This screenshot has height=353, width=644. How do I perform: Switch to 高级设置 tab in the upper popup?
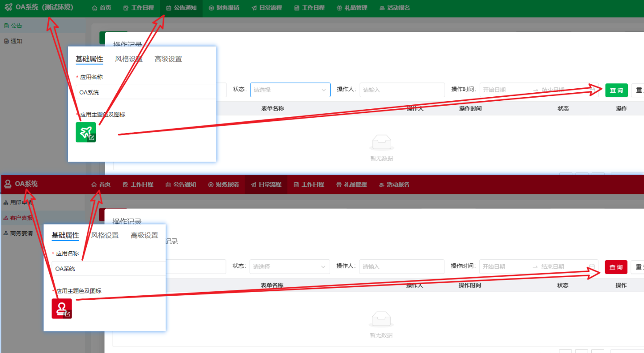(x=168, y=59)
